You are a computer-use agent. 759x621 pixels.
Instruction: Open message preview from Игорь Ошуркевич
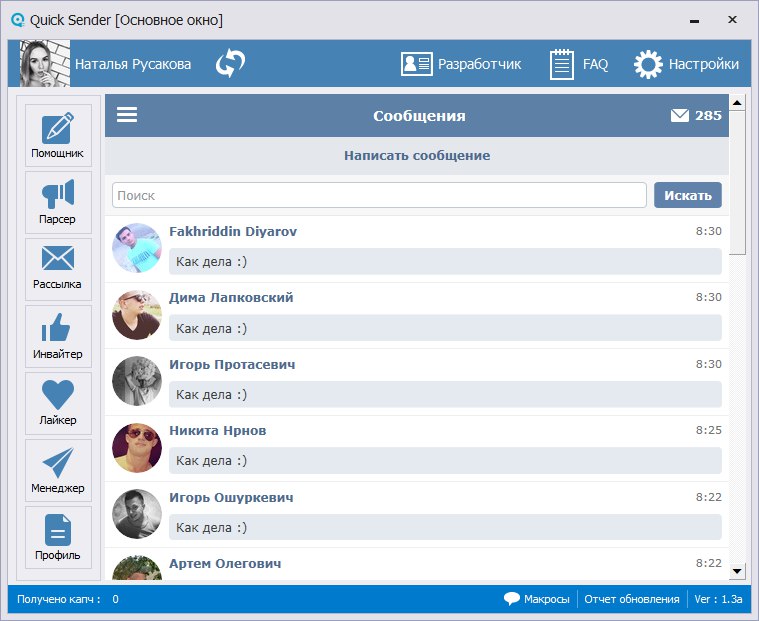[x=445, y=527]
